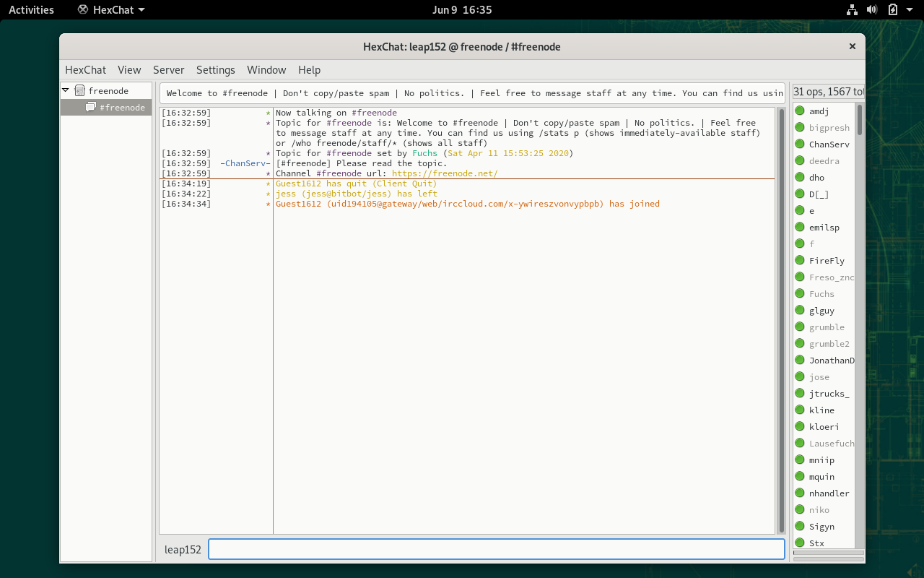Click the battery icon in top bar
The height and width of the screenshot is (578, 924).
click(892, 10)
